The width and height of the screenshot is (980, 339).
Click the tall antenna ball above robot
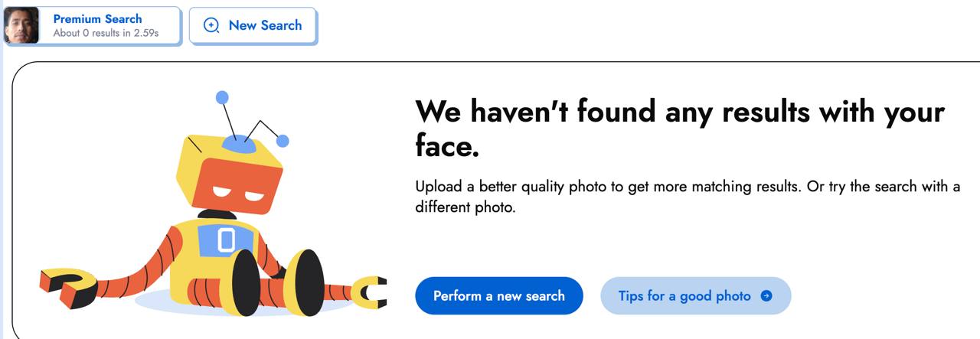point(222,97)
